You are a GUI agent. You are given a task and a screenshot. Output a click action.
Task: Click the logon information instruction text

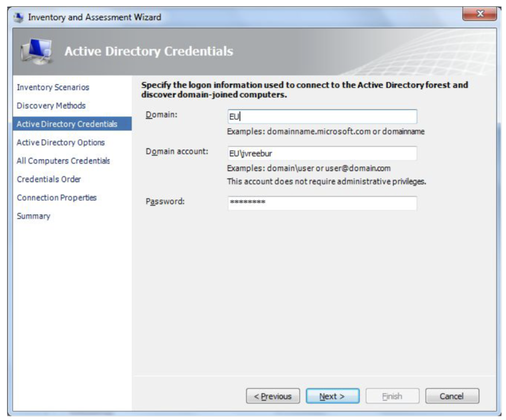click(x=304, y=89)
